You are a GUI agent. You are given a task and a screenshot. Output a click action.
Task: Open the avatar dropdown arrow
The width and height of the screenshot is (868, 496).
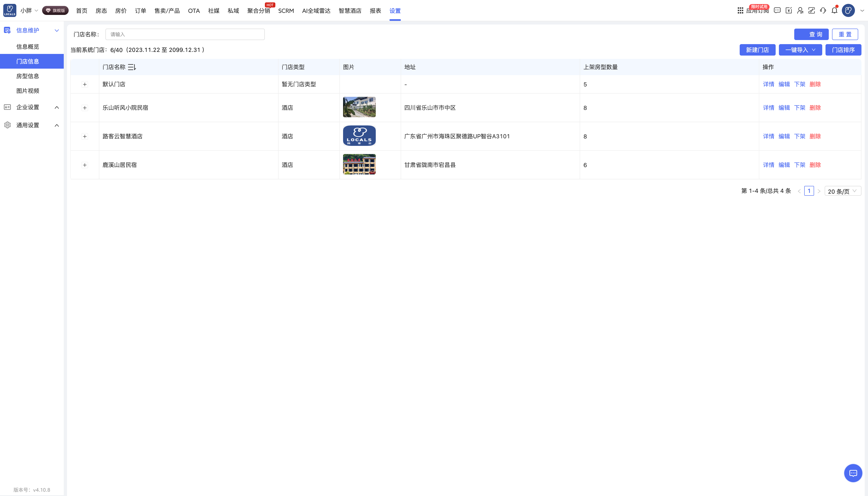tap(862, 11)
